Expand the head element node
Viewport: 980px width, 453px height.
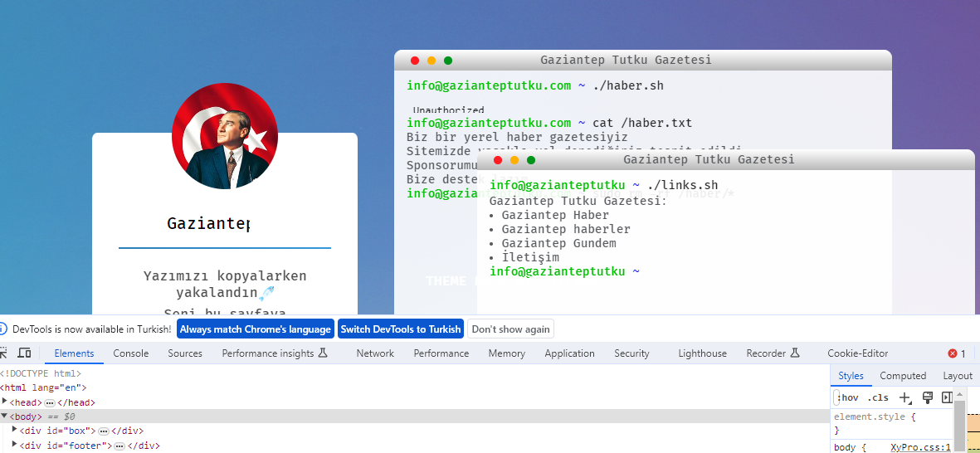tap(4, 402)
